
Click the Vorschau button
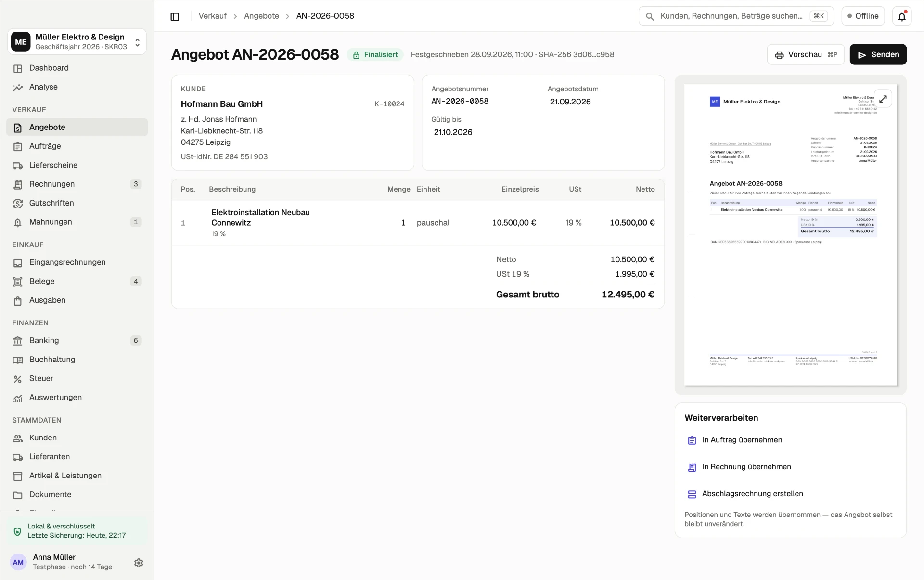coord(806,54)
